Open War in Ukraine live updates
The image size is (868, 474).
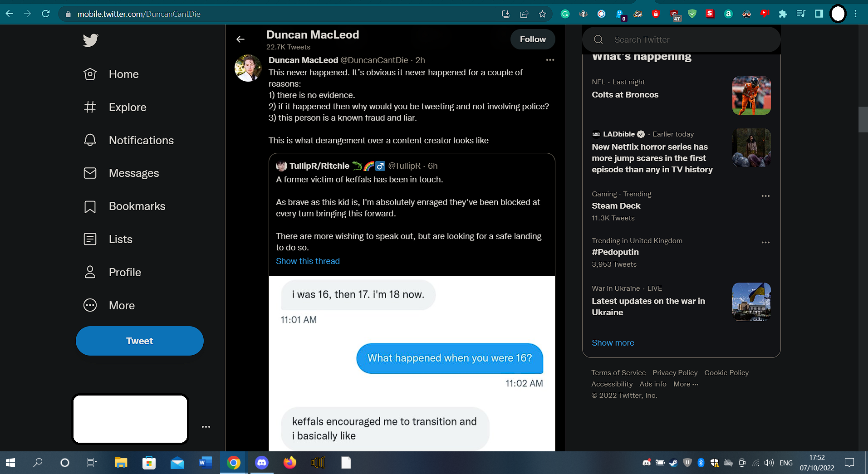(x=648, y=307)
